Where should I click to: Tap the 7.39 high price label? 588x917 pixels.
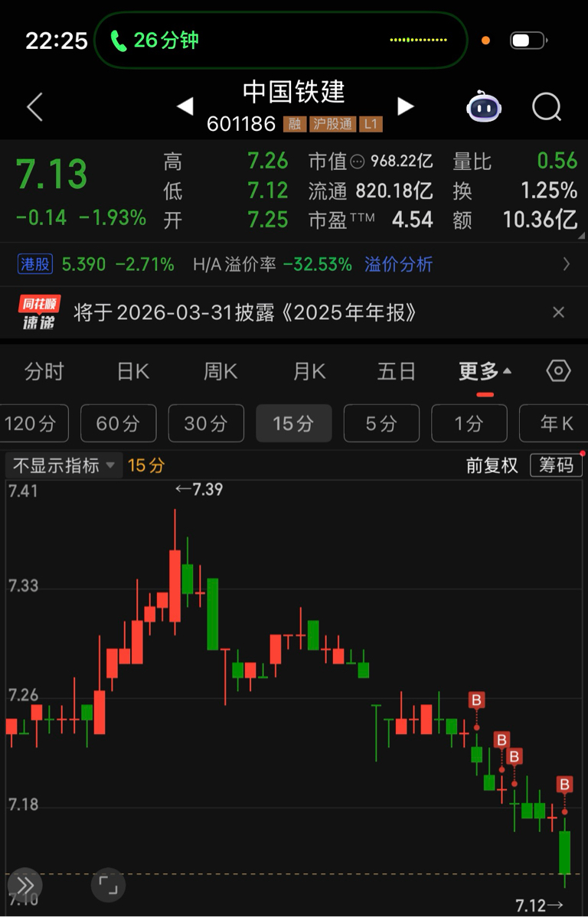click(200, 489)
